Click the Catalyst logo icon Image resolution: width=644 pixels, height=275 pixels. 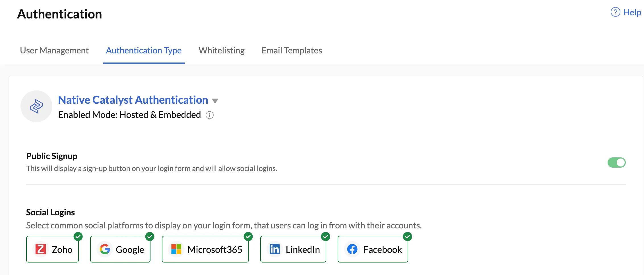(36, 106)
